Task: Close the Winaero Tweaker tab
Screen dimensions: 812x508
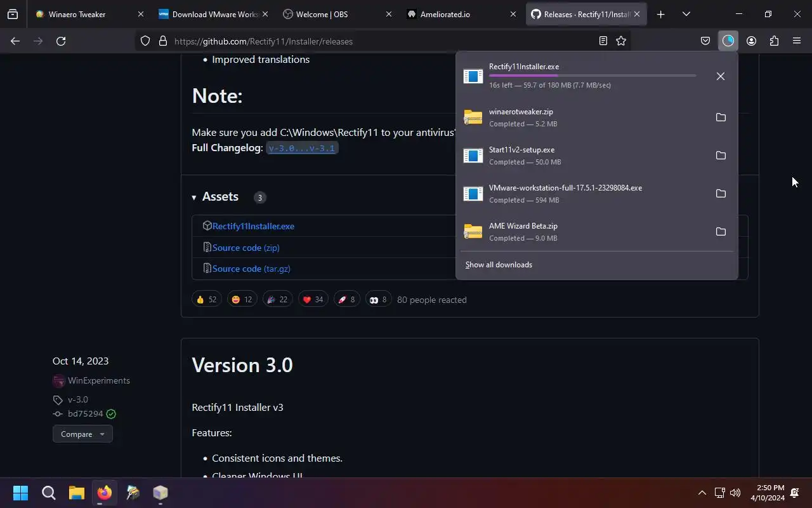Action: 141,14
